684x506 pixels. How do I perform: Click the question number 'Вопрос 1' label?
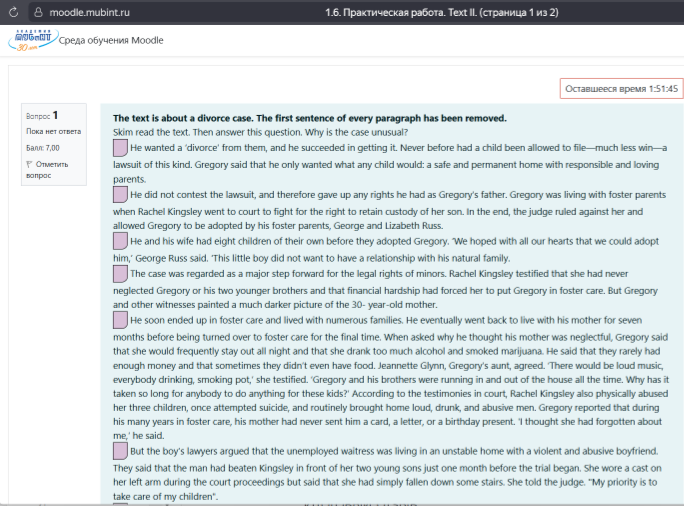42,116
